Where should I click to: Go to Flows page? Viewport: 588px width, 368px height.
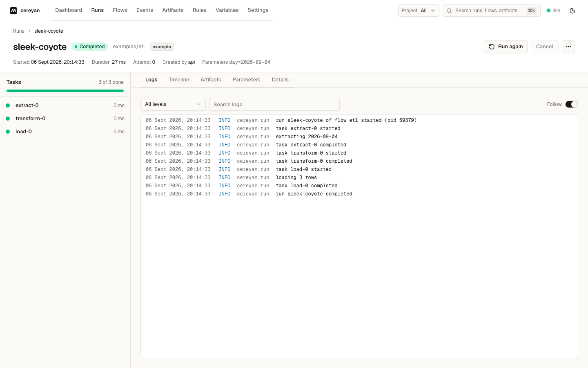[120, 10]
